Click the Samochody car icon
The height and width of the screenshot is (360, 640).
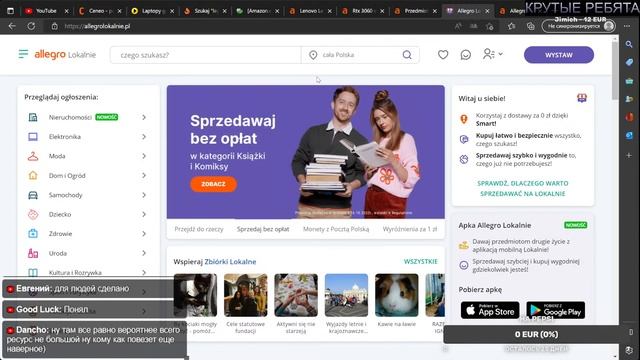pos(33,195)
